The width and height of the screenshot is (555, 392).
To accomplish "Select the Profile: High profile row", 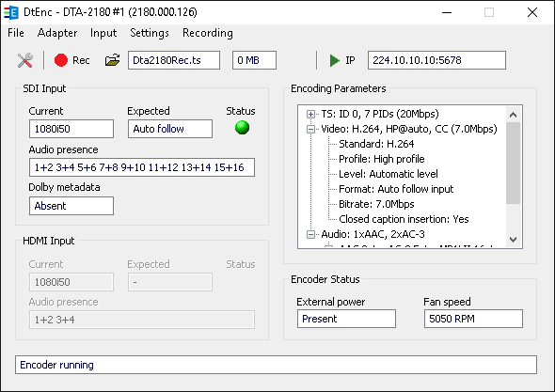I will 382,159.
